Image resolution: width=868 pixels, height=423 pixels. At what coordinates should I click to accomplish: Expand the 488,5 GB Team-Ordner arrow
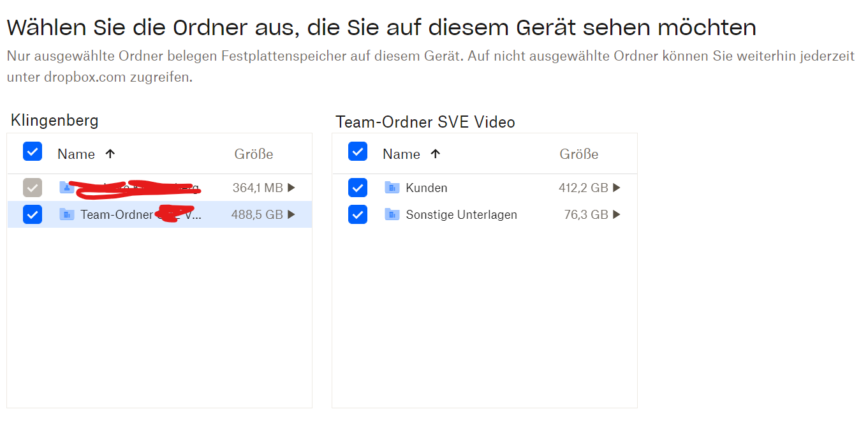point(291,214)
